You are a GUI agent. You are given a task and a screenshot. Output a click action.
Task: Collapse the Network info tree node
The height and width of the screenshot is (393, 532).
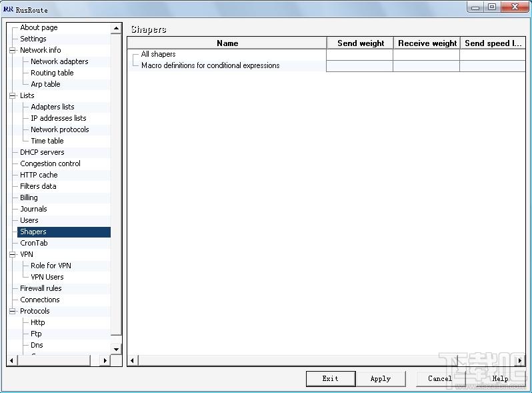[13, 50]
